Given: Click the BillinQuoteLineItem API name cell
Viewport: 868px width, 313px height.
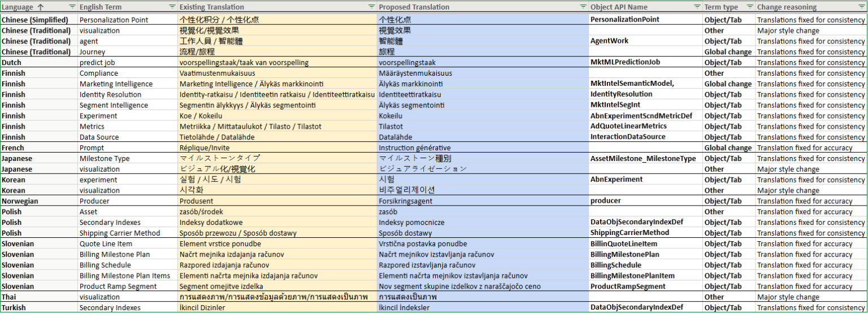Looking at the screenshot, I should (x=645, y=244).
